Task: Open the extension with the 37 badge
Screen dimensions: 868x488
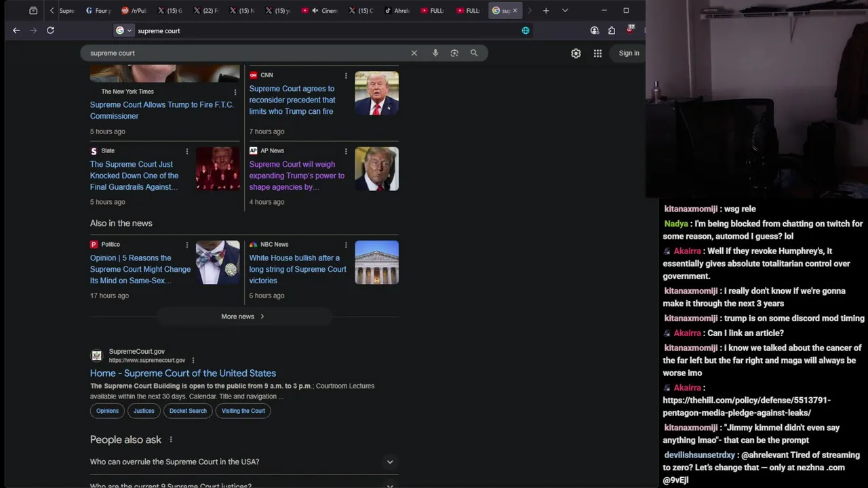Action: tap(630, 30)
